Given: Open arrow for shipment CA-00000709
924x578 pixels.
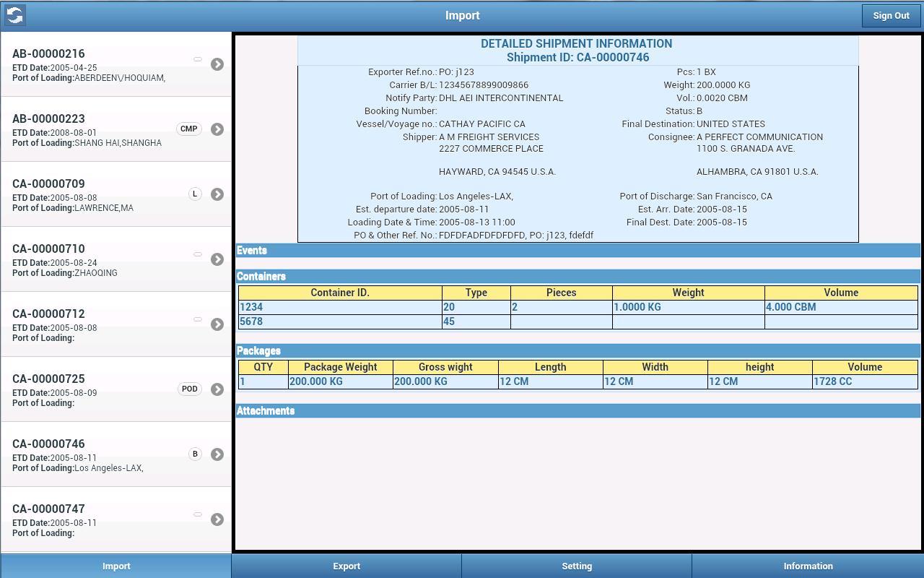Looking at the screenshot, I should click(x=217, y=194).
